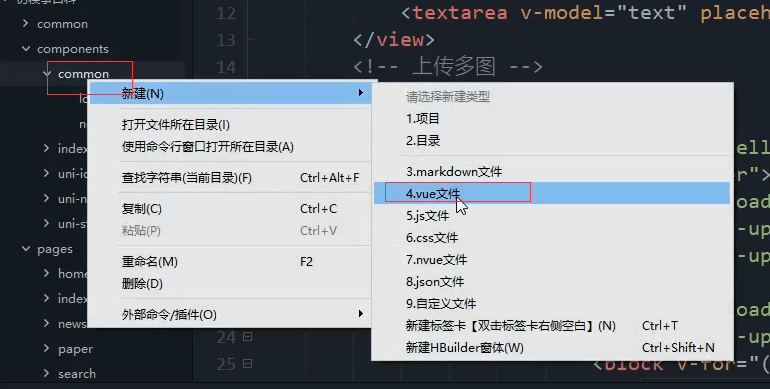Select the components folder in the tree
Screen dimensions: 770x389
[73, 49]
